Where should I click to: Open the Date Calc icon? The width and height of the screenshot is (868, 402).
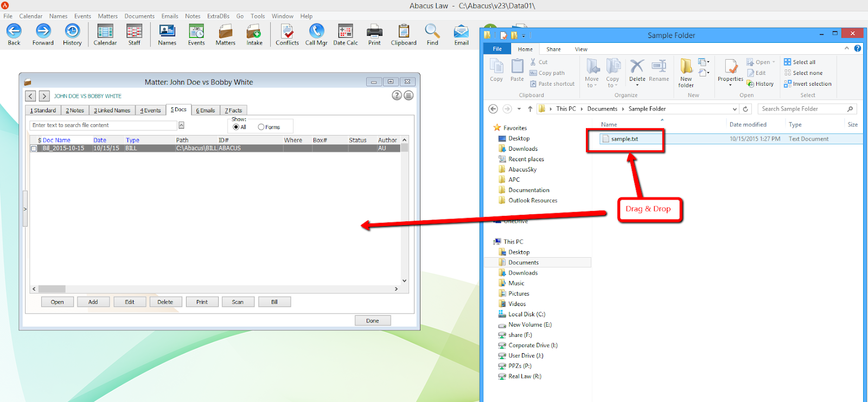pyautogui.click(x=346, y=34)
